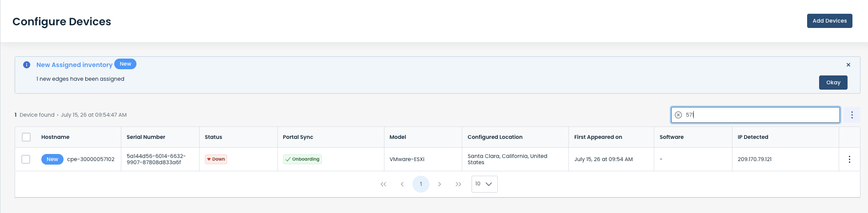Dismiss the New Assigned inventory banner
This screenshot has height=213, width=868.
point(848,65)
